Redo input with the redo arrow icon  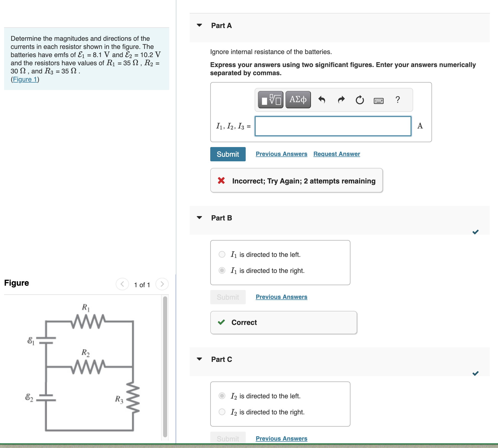tap(341, 100)
